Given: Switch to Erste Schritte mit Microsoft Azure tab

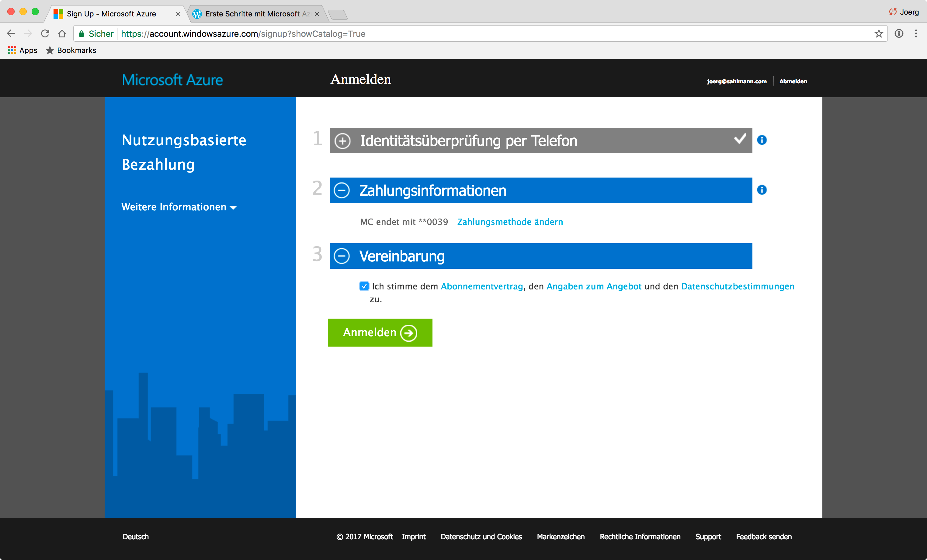Looking at the screenshot, I should coord(258,14).
